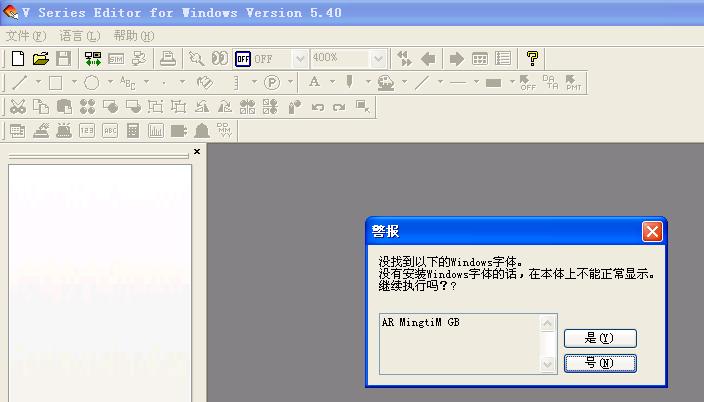This screenshot has width=704, height=402.
Task: Open the 帮助(H) menu
Action: 133,36
